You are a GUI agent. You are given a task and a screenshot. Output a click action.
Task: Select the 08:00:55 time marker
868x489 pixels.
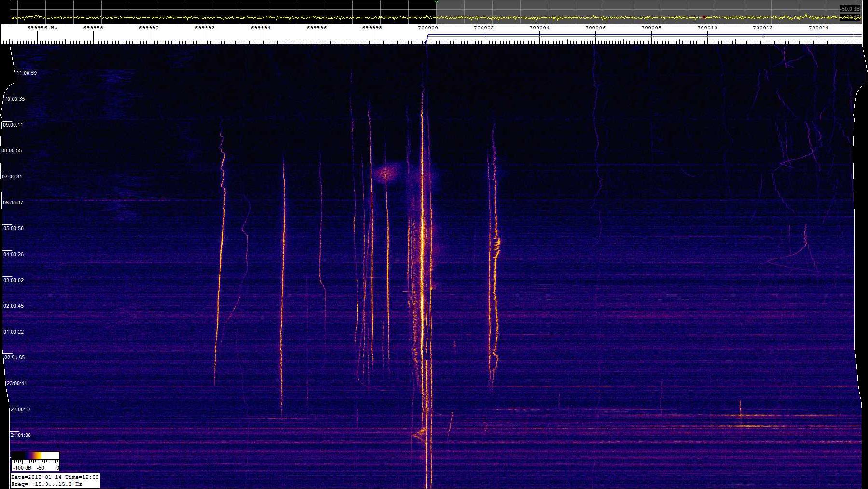[x=12, y=150]
